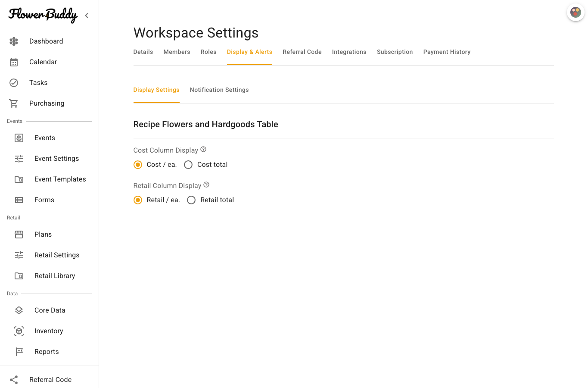Switch to the Details tab
Screen dimensions: 588x388
pyautogui.click(x=143, y=52)
